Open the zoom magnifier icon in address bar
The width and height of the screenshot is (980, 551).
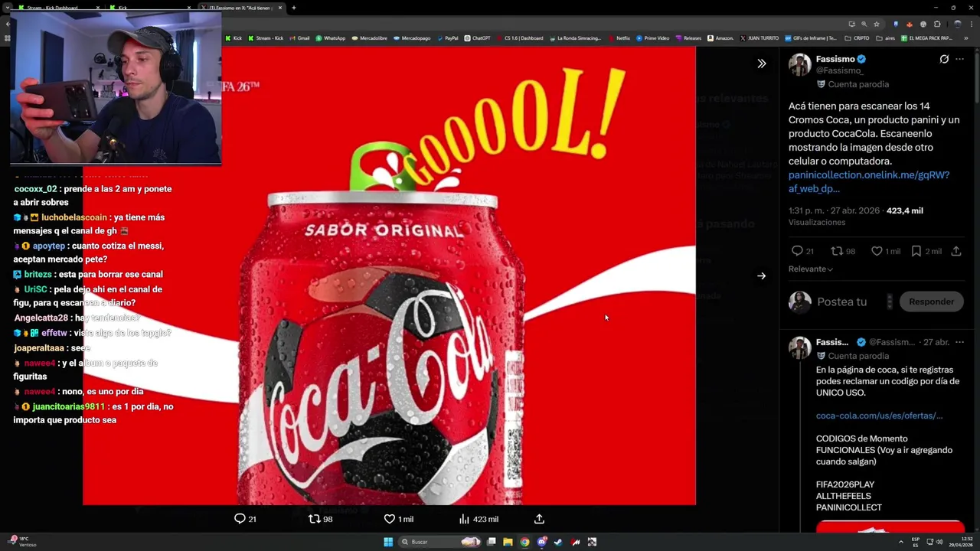tap(864, 24)
